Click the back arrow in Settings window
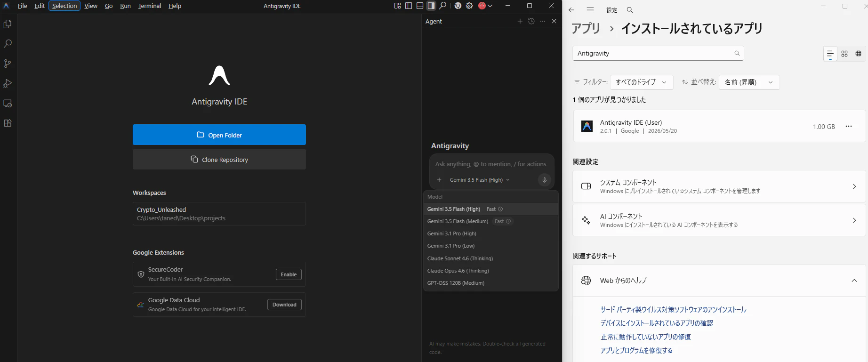This screenshot has height=362, width=868. click(571, 10)
